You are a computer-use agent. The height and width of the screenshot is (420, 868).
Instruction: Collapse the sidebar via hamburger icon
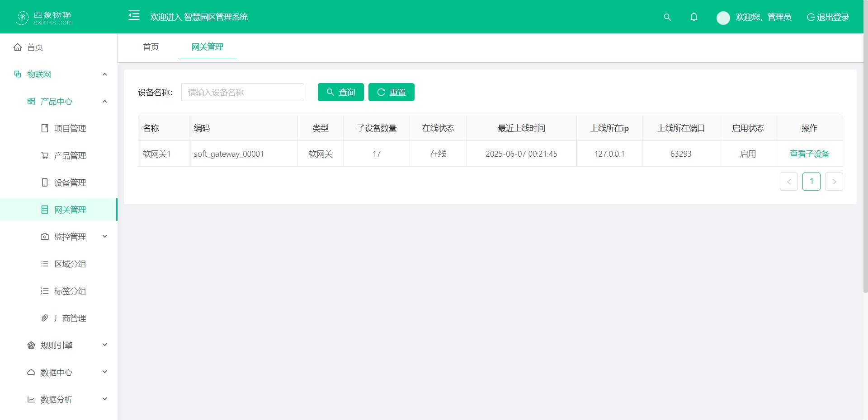[134, 15]
